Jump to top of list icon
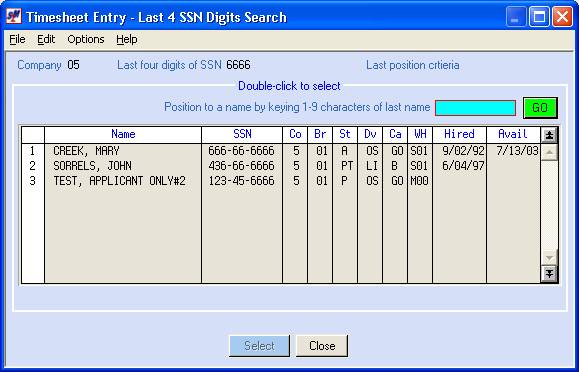Screen dimensions: 579x372 (549, 135)
